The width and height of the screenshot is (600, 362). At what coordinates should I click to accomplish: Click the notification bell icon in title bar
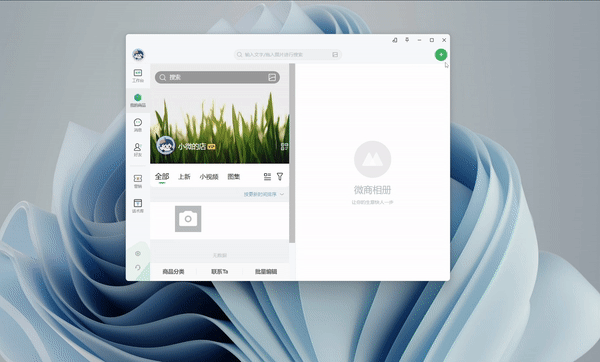395,40
